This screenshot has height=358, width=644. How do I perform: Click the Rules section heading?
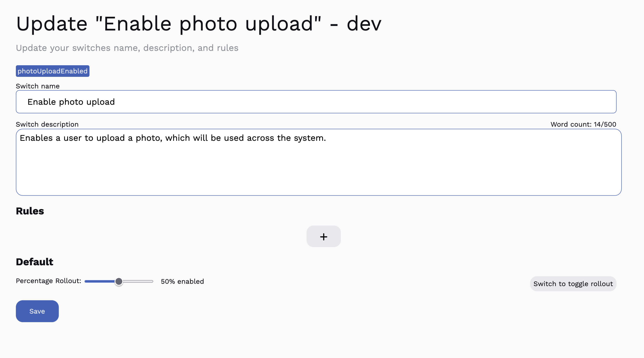coord(30,211)
